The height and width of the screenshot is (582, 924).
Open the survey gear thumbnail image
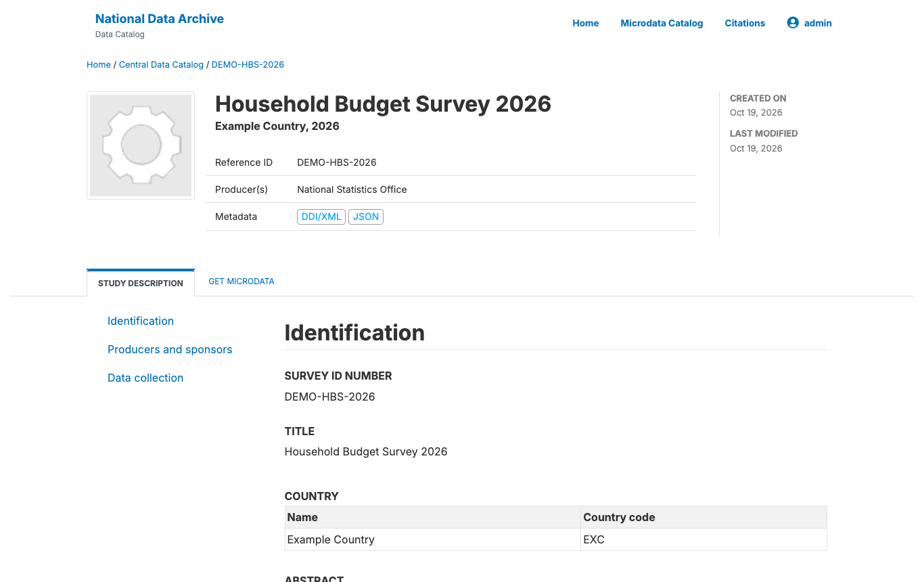tap(141, 145)
